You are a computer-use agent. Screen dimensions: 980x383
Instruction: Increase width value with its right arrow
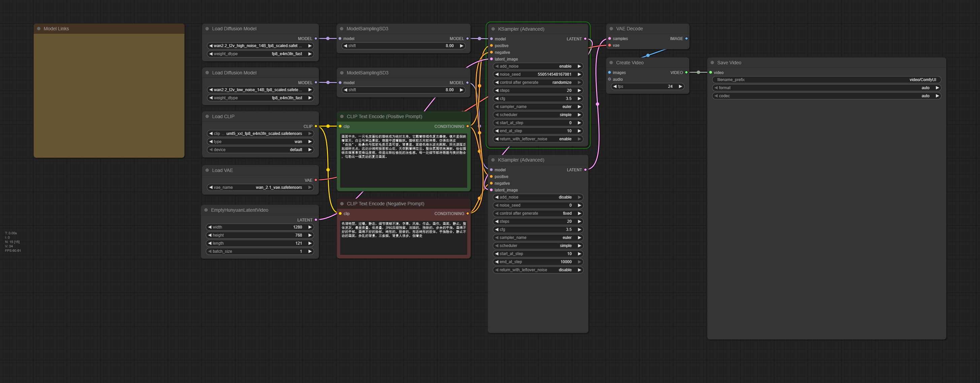click(x=310, y=227)
